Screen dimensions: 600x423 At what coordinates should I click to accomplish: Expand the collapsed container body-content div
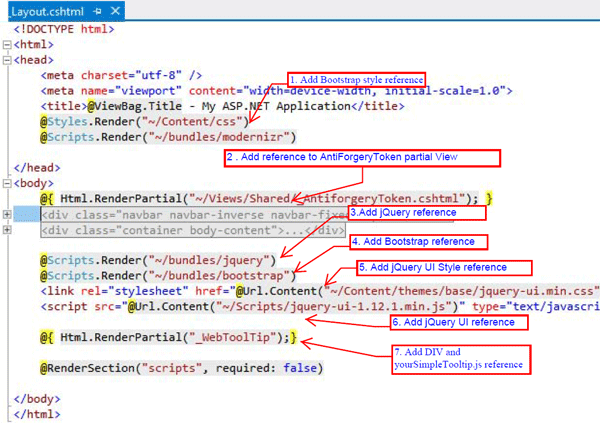[x=7, y=230]
